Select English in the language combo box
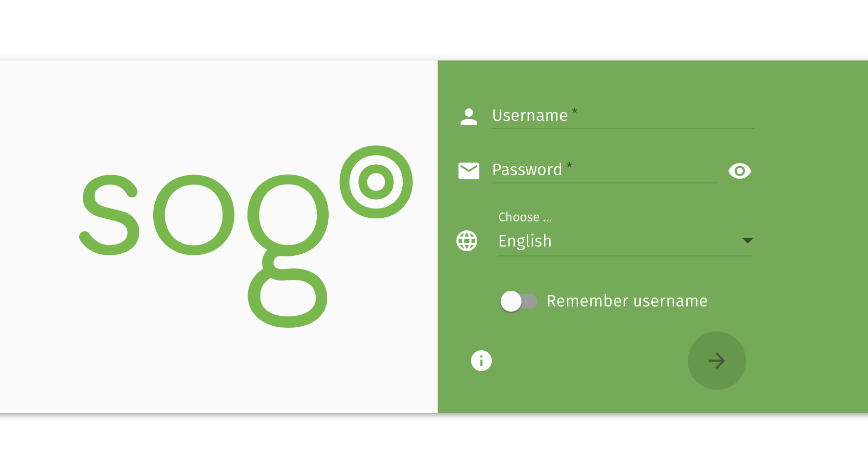Image resolution: width=868 pixels, height=468 pixels. click(525, 241)
